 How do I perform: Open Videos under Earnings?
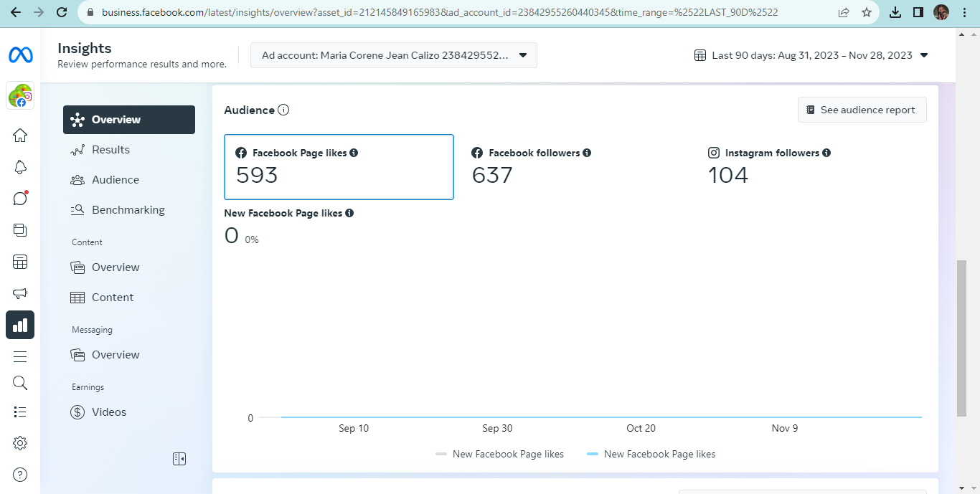tap(108, 412)
